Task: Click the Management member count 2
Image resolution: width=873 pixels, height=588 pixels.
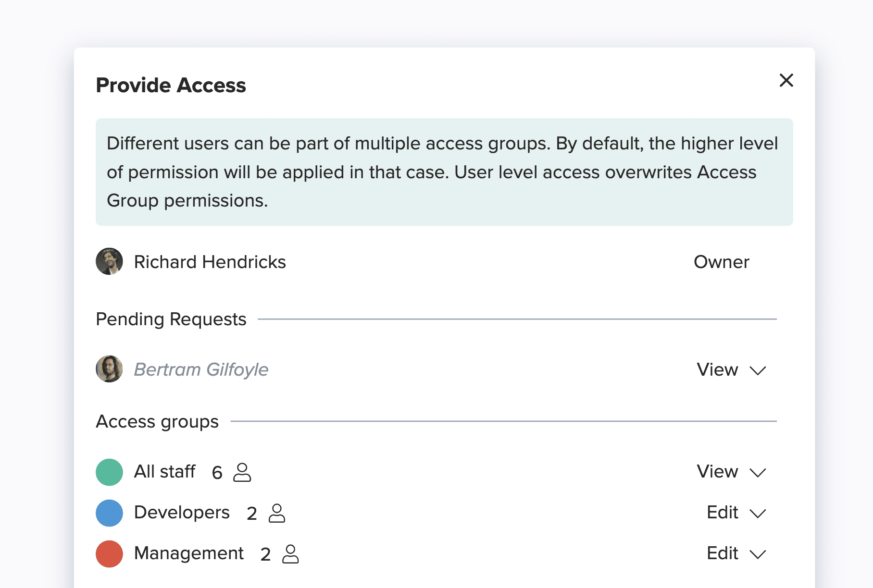Action: click(x=265, y=554)
